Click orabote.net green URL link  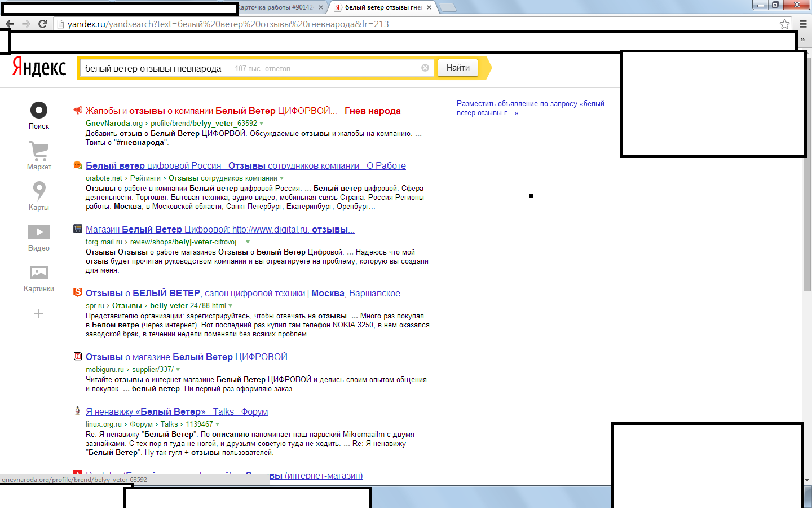tap(104, 178)
